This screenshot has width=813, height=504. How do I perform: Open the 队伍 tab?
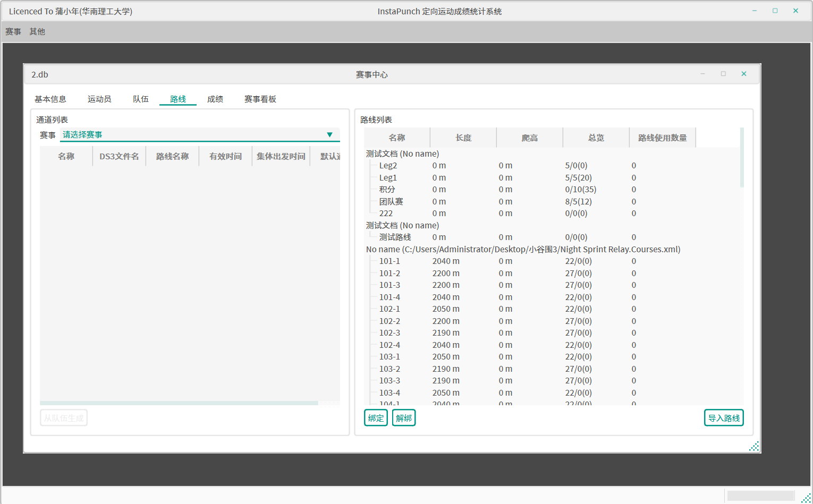click(x=141, y=99)
